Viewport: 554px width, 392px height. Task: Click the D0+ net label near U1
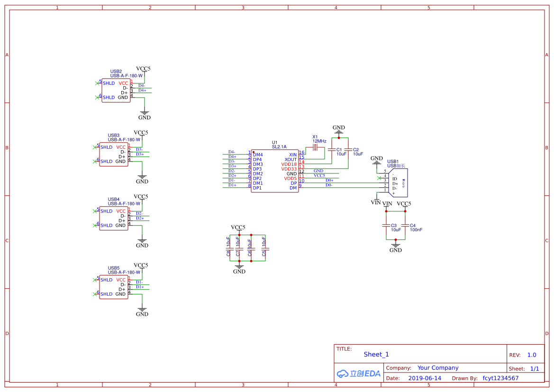coord(329,180)
